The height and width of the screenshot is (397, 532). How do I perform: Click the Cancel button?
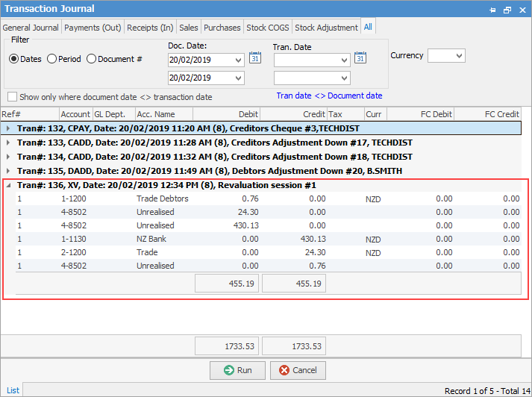click(x=298, y=370)
